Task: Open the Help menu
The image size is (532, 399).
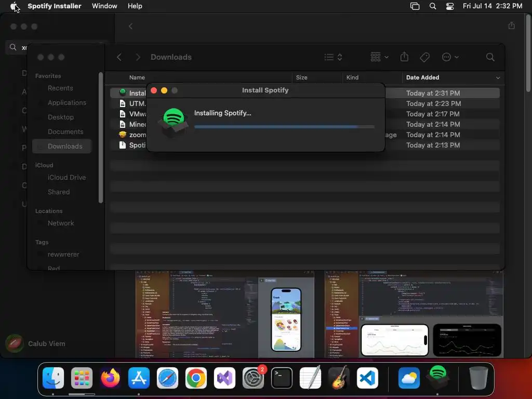Action: (x=135, y=6)
